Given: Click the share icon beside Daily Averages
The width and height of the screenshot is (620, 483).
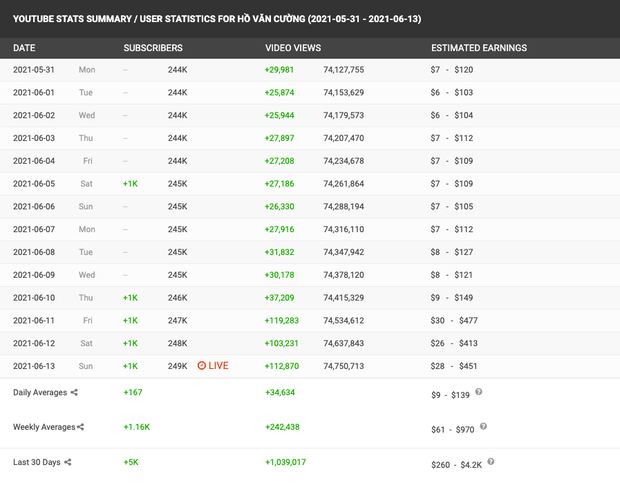Looking at the screenshot, I should point(73,393).
